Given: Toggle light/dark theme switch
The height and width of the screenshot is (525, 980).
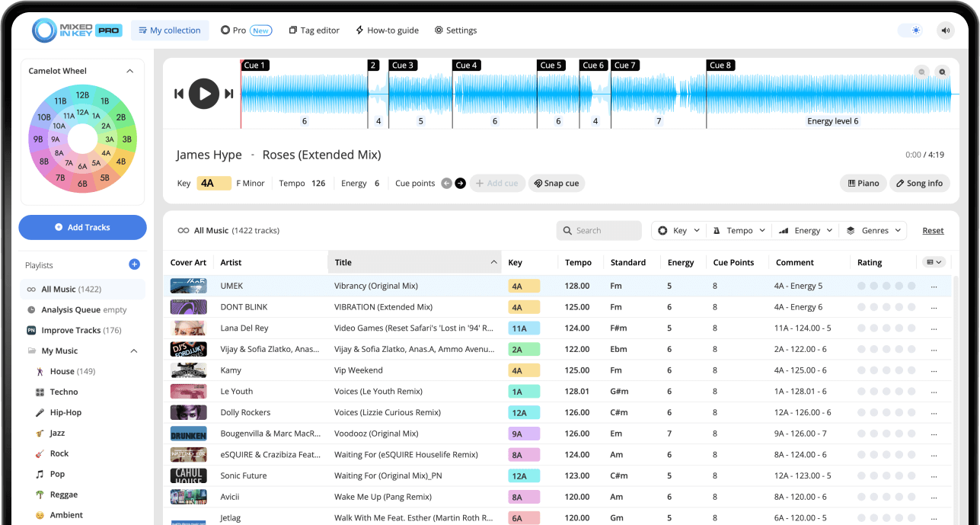Looking at the screenshot, I should click(x=910, y=30).
